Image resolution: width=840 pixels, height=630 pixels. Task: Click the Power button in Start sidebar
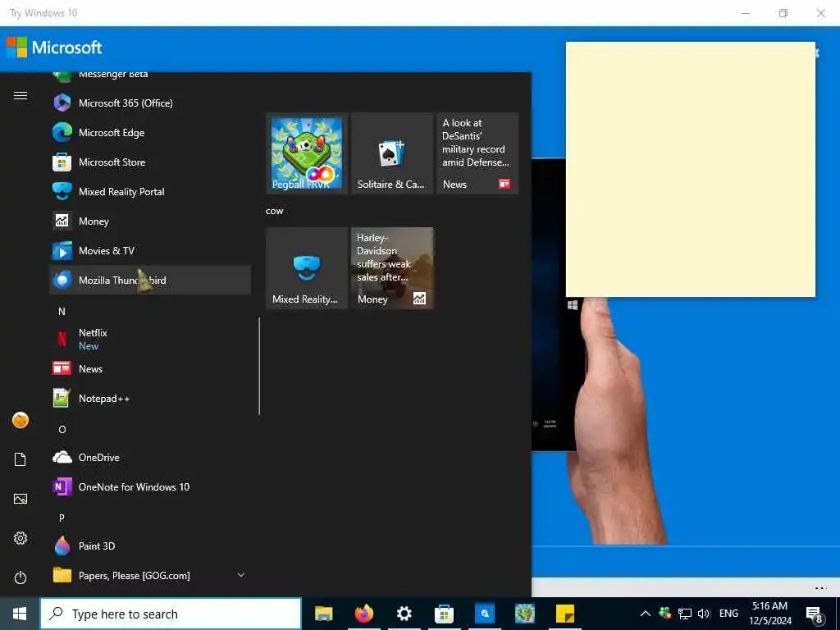[21, 577]
